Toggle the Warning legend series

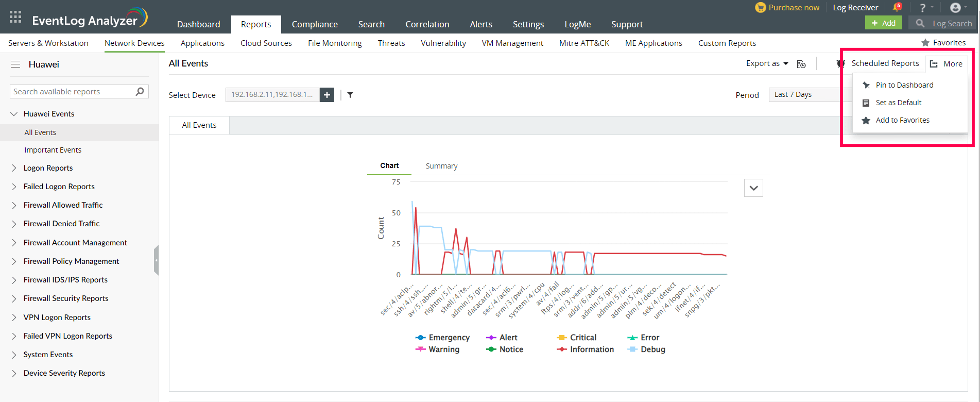pos(437,349)
